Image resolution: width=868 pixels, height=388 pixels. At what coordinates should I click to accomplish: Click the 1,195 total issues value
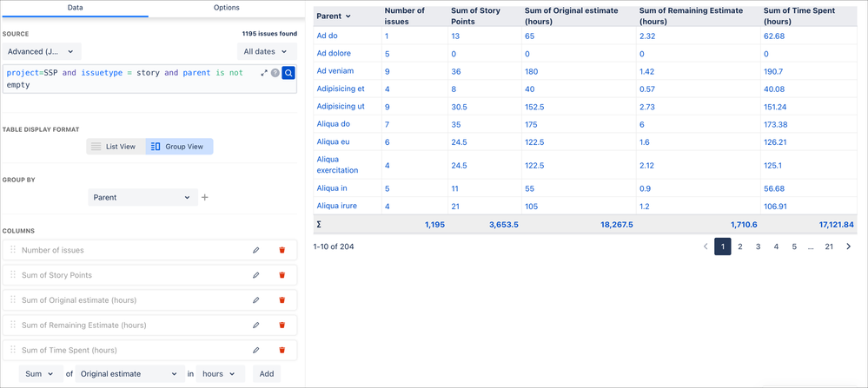(x=434, y=225)
